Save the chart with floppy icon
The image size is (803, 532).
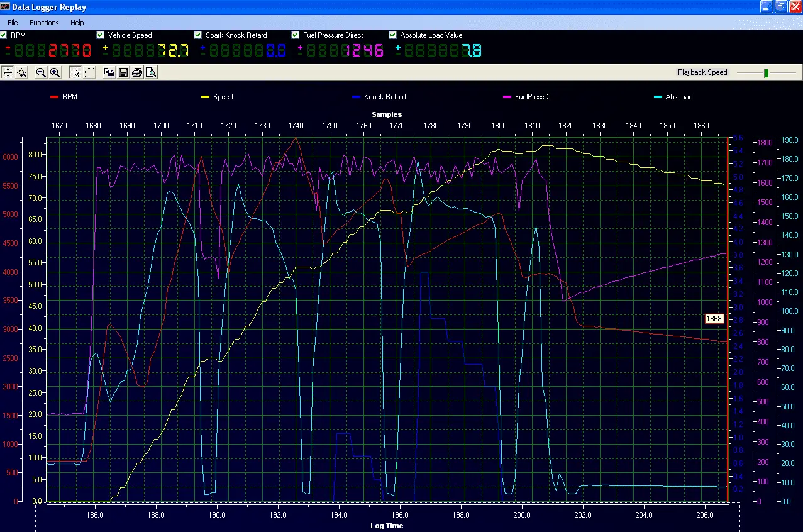[123, 72]
